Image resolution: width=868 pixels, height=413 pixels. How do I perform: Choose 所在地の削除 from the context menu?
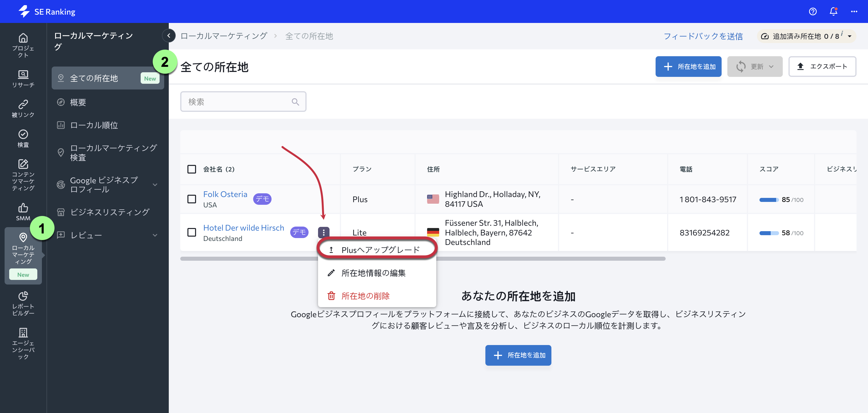pyautogui.click(x=377, y=295)
